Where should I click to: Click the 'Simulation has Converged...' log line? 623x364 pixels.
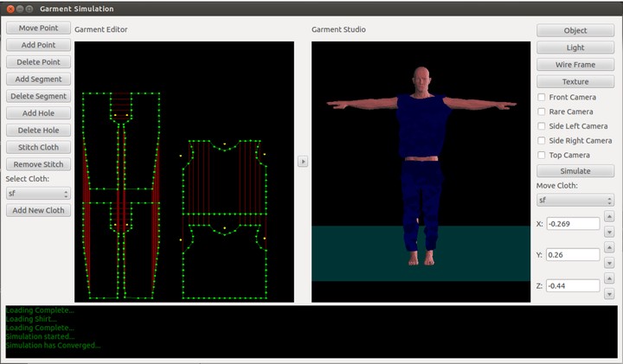[x=54, y=345]
